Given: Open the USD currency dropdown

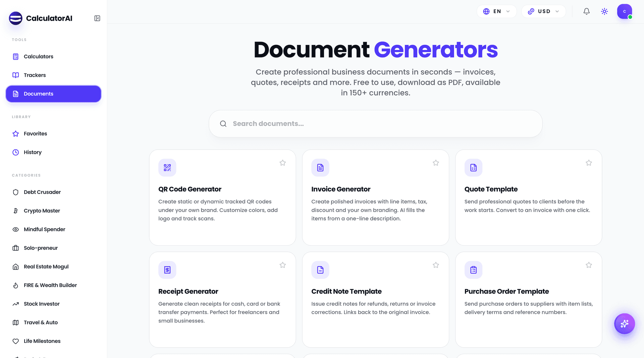Looking at the screenshot, I should (543, 11).
